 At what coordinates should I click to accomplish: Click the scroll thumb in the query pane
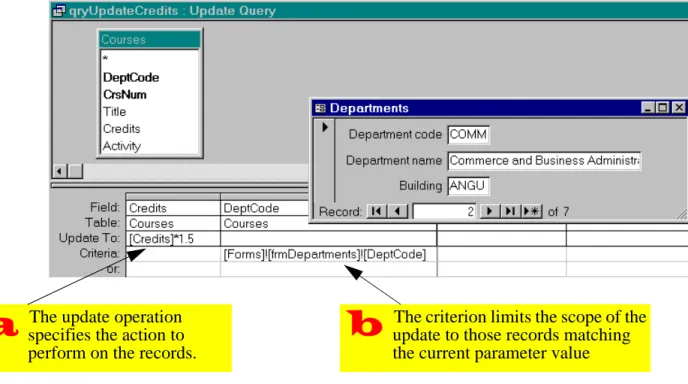[75, 171]
